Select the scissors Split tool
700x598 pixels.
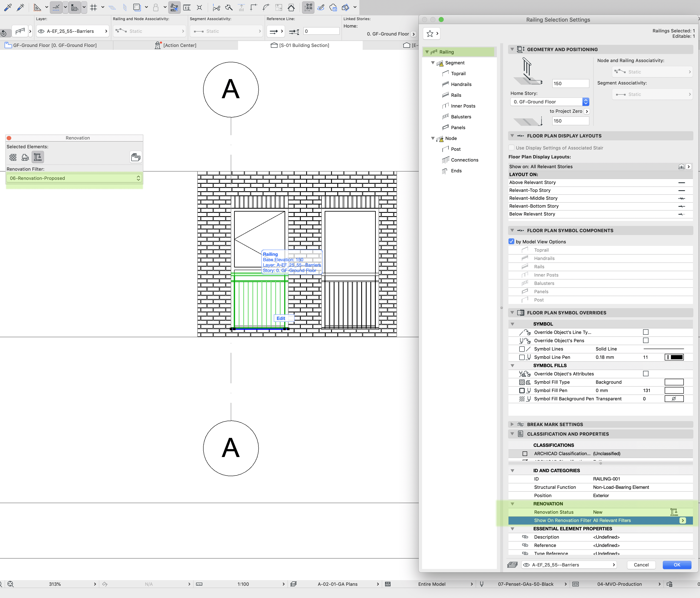216,7
